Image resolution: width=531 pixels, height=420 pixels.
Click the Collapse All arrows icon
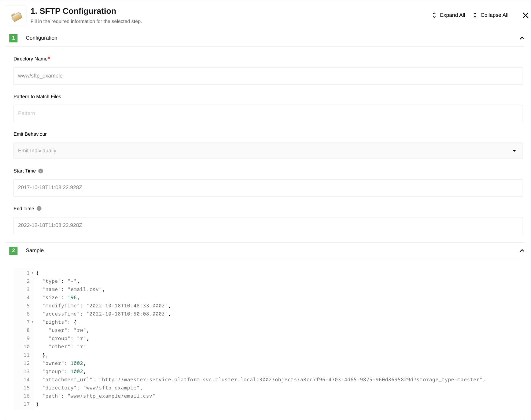(475, 15)
